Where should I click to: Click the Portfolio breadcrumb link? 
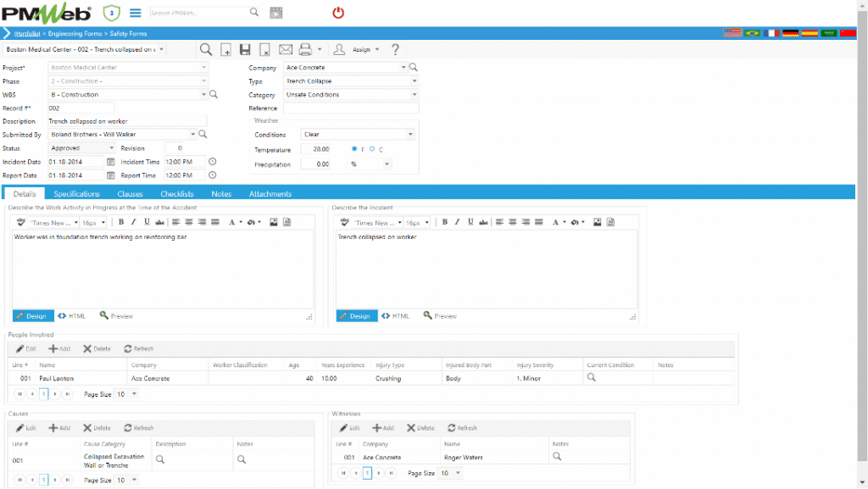[27, 34]
